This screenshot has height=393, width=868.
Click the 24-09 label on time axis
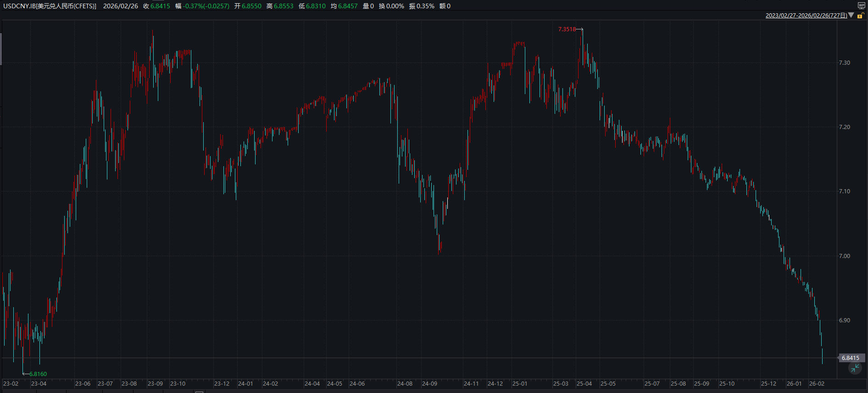pos(429,384)
